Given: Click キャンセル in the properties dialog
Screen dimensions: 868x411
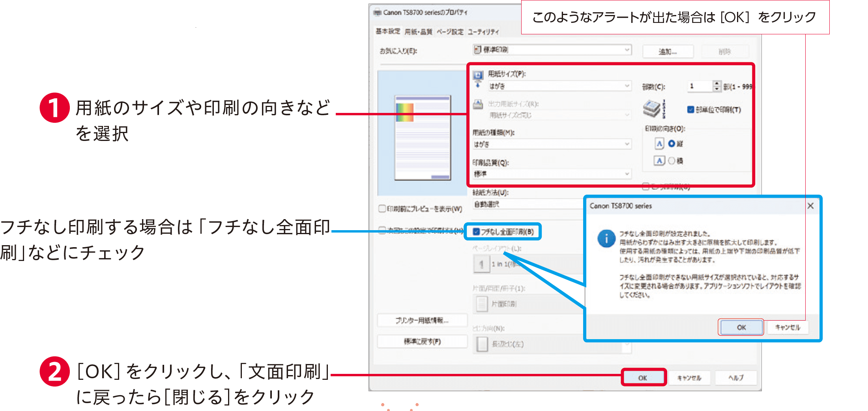Looking at the screenshot, I should pos(689,378).
